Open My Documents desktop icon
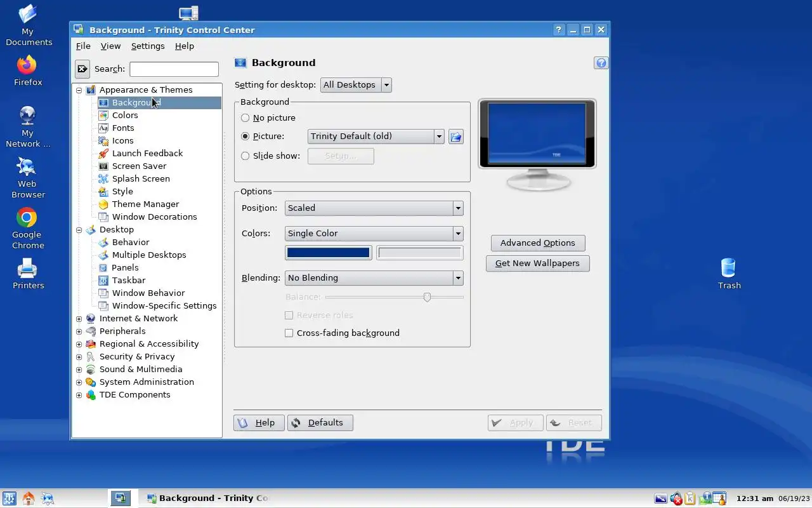Image resolution: width=812 pixels, height=508 pixels. (28, 25)
